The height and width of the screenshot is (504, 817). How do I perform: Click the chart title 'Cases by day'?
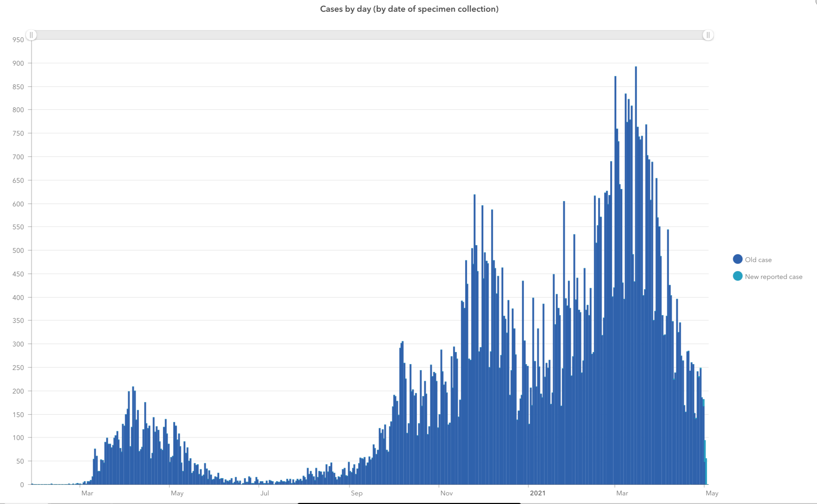(409, 9)
